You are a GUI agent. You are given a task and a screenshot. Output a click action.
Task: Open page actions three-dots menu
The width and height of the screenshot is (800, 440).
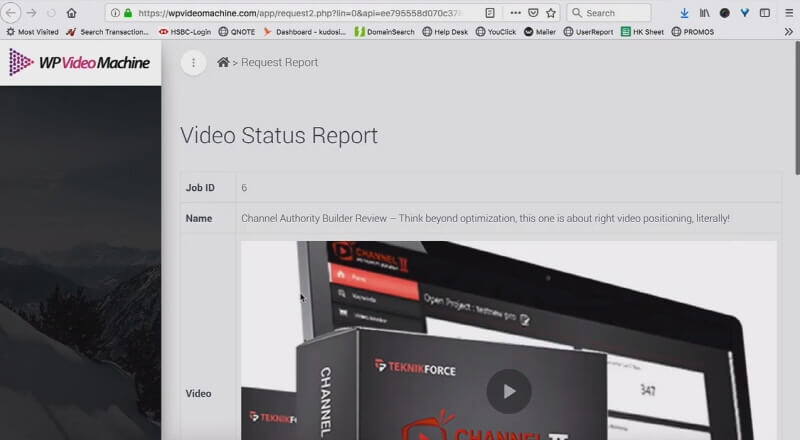coord(515,13)
